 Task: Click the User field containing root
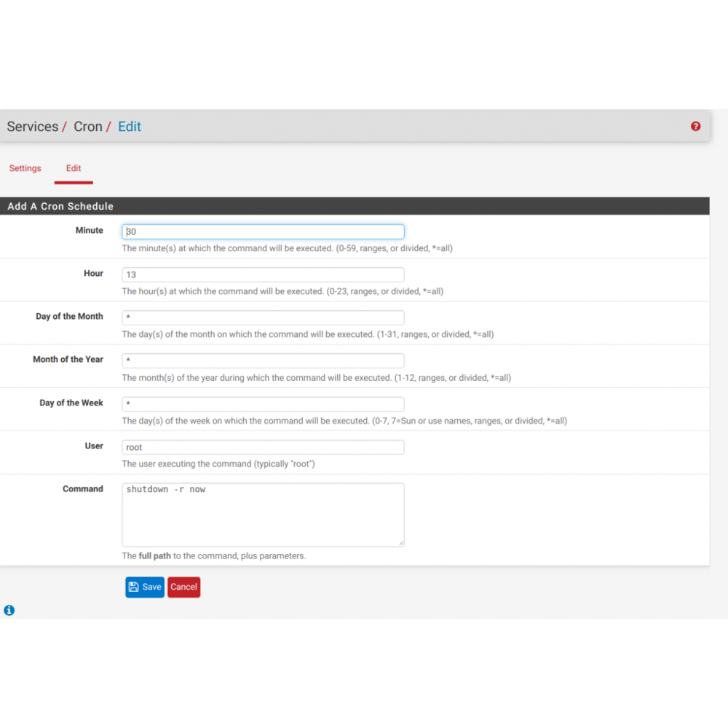pyautogui.click(x=263, y=447)
